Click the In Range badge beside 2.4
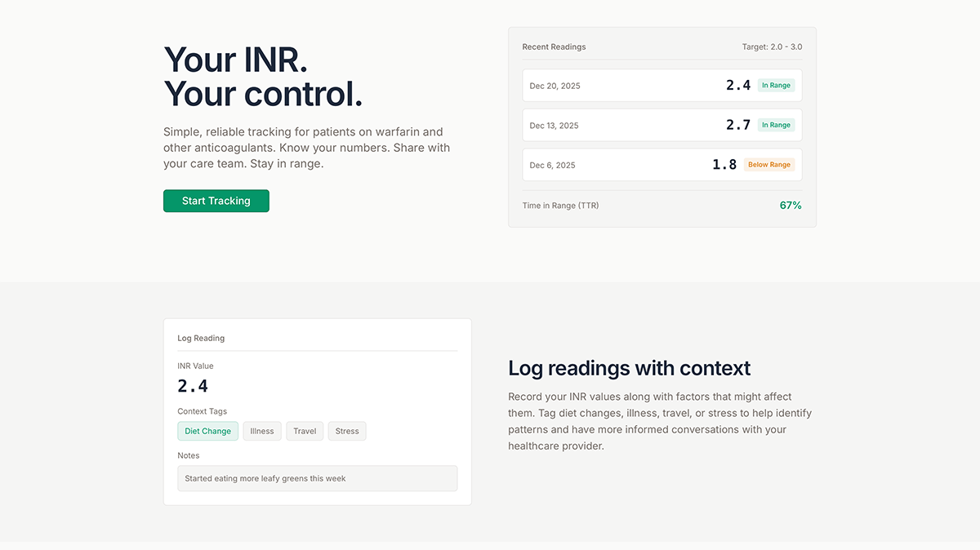This screenshot has height=550, width=980. (776, 86)
